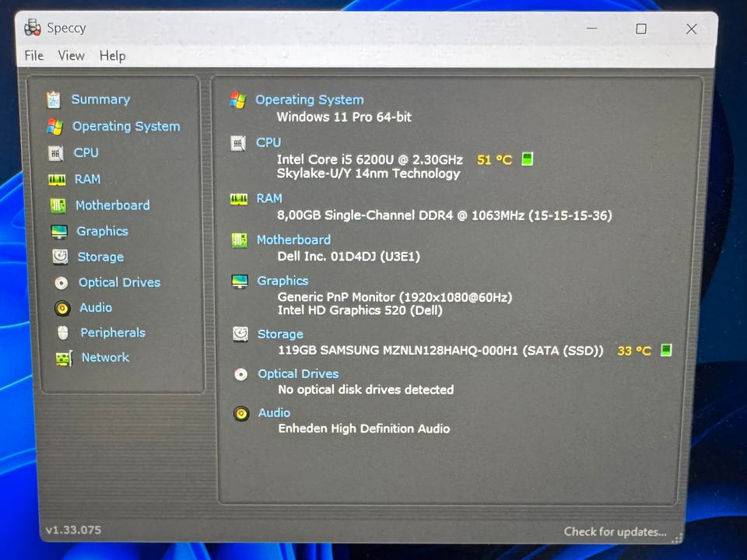Open the View menu

(71, 56)
